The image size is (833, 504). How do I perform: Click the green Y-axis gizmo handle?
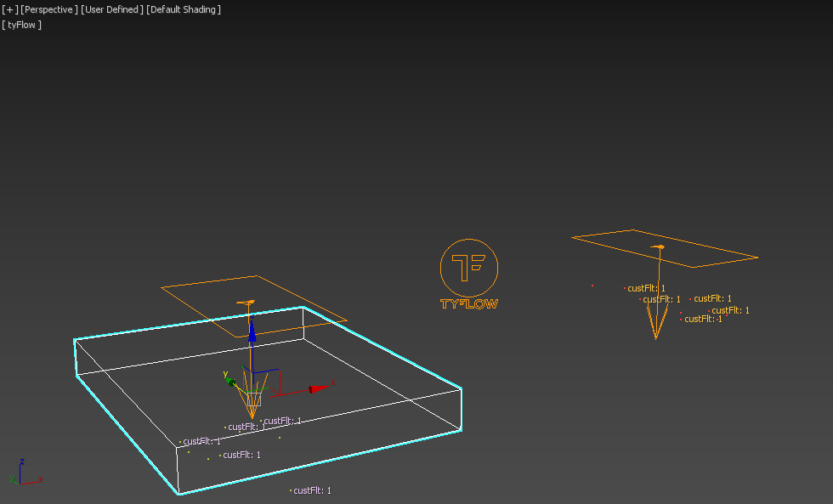click(x=230, y=382)
